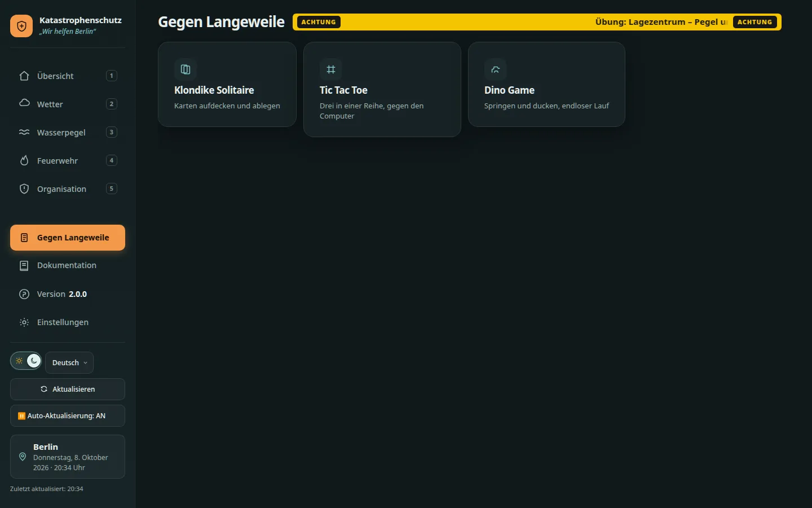Open the Dino Game card
812x508 pixels.
click(546, 84)
